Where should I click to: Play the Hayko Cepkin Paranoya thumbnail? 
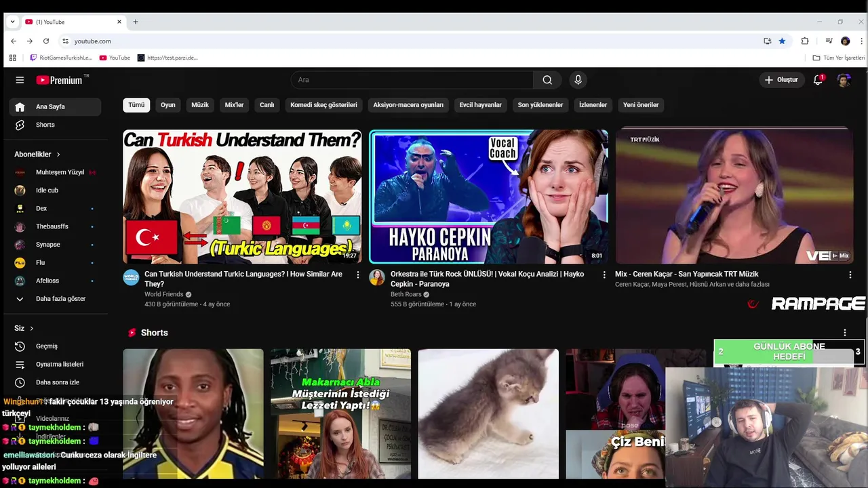(488, 197)
